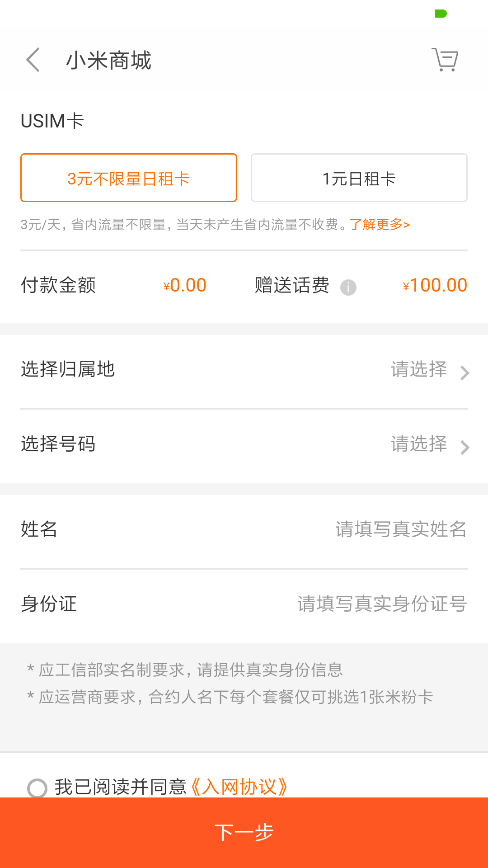488x868 pixels.
Task: Tap the ¥100.00 bonus amount
Action: click(435, 285)
